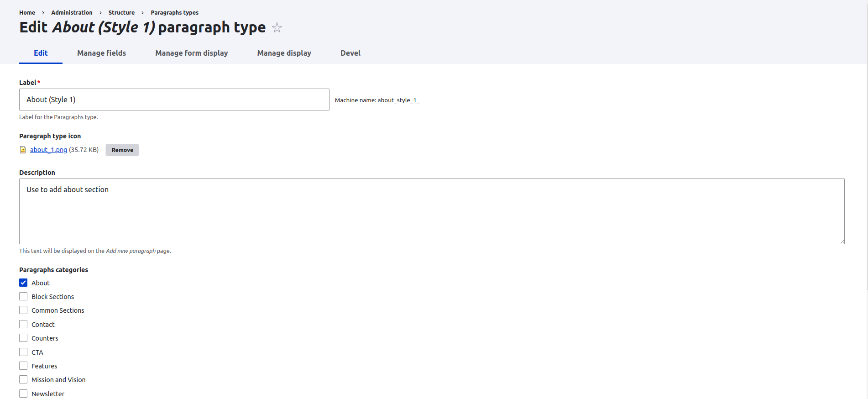Tick the CTA checkbox
Viewport: 868px width, 399px height.
[x=23, y=352]
